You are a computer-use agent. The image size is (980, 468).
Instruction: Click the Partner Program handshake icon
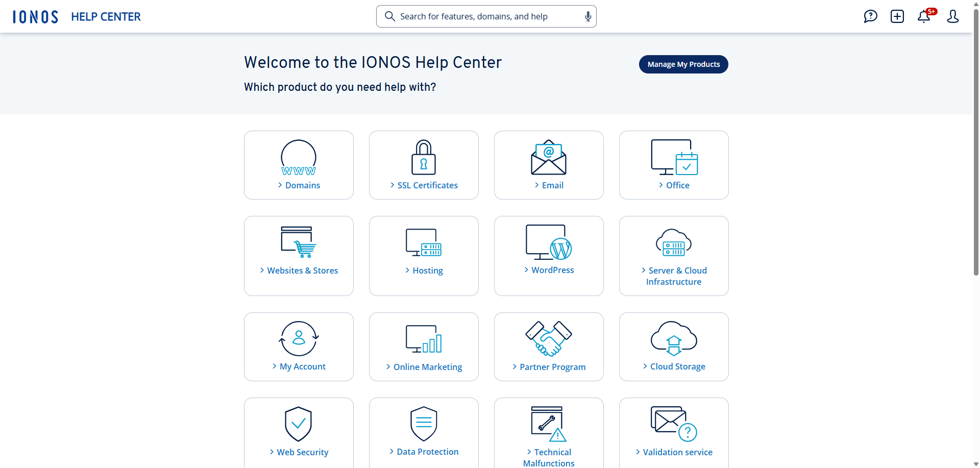(549, 338)
